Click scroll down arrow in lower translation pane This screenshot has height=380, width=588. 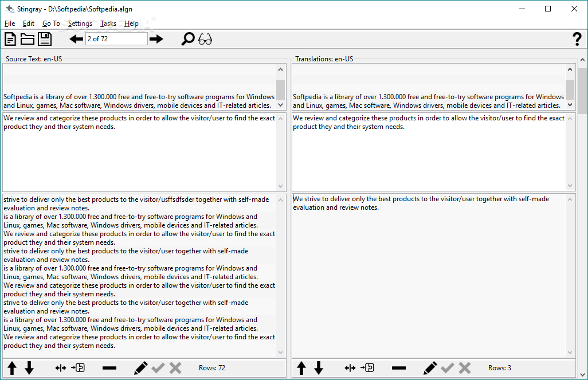(x=570, y=352)
